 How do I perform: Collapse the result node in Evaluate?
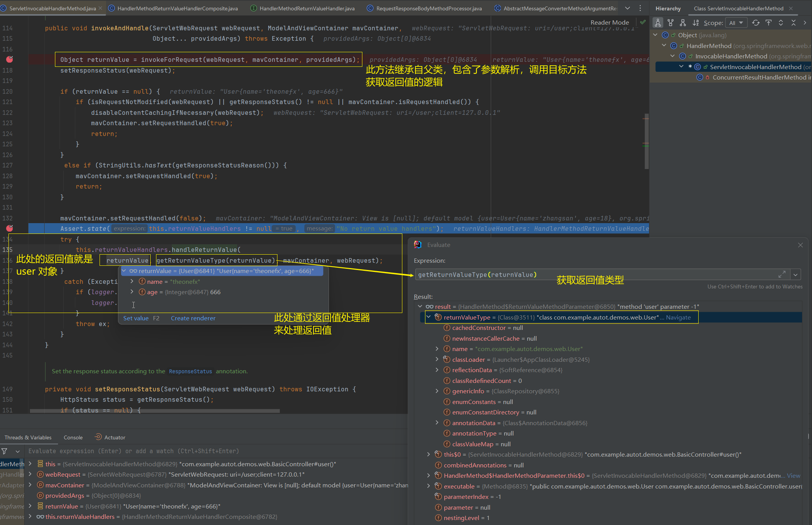coord(420,306)
